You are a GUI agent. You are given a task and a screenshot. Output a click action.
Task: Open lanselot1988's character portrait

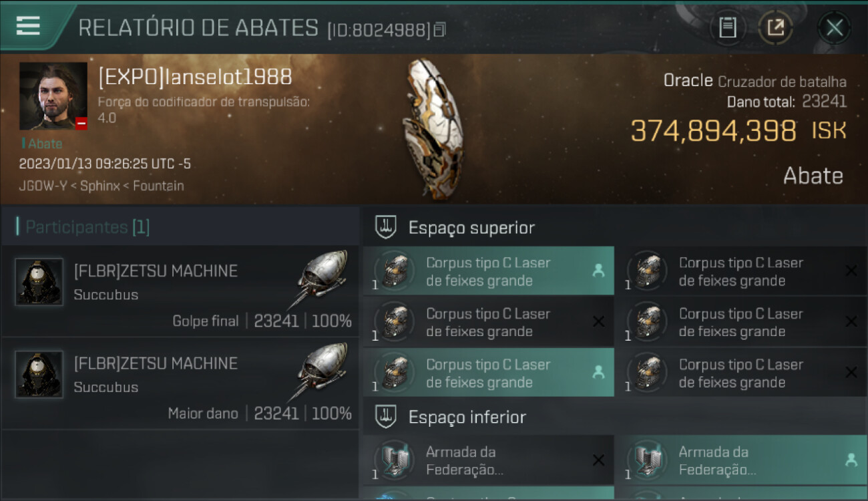click(x=53, y=96)
